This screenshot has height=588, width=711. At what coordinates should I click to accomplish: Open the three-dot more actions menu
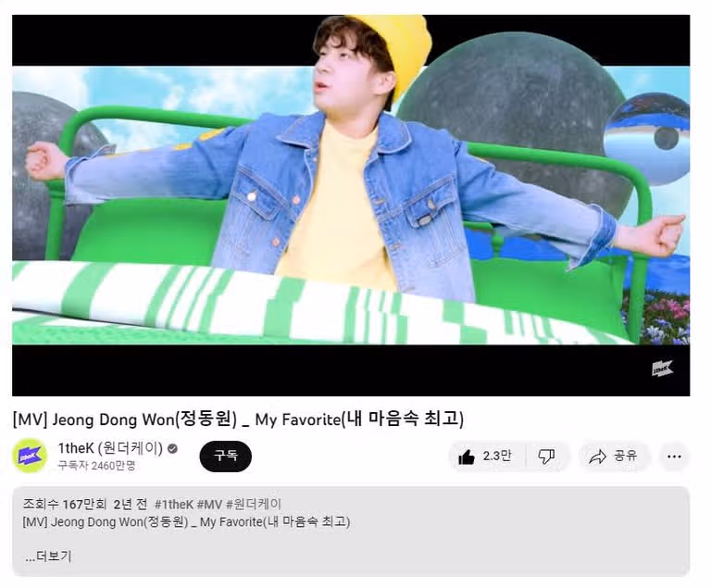pyautogui.click(x=674, y=457)
